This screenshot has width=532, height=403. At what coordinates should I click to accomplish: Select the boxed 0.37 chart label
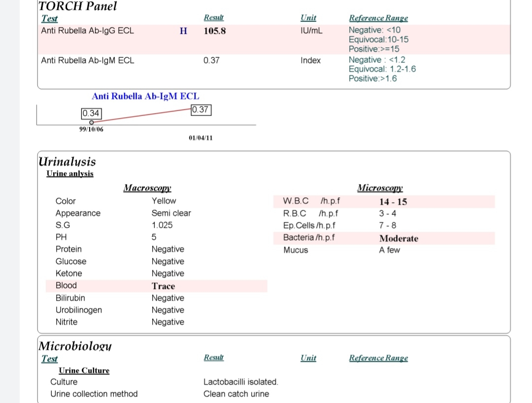[x=200, y=110]
